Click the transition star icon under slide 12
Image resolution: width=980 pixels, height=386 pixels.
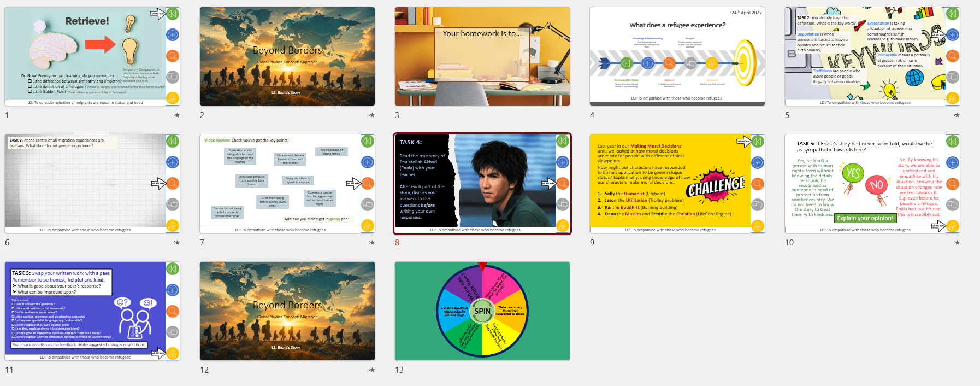[371, 370]
